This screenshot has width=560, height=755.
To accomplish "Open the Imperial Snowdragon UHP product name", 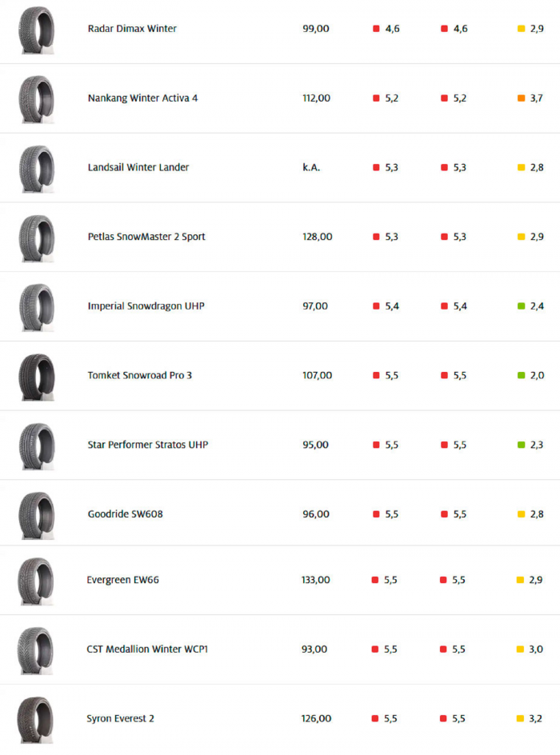I will pyautogui.click(x=146, y=306).
